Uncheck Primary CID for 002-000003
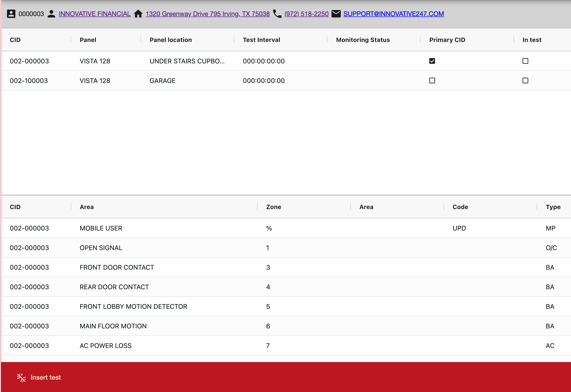571x392 pixels. click(432, 61)
